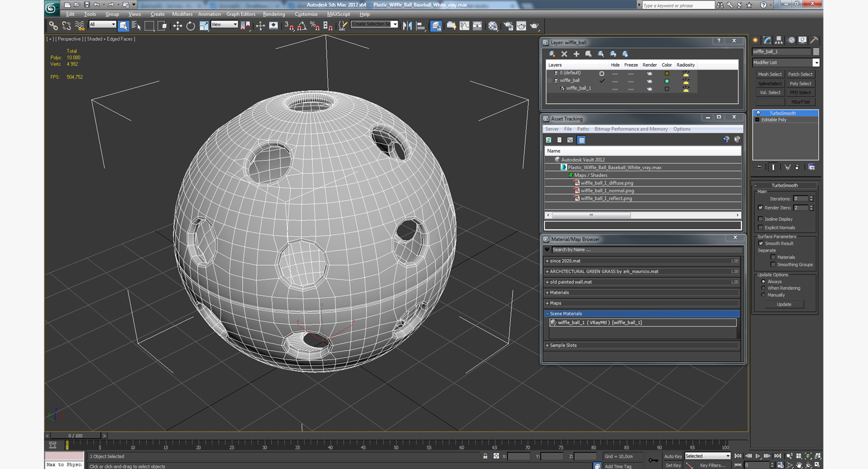Toggle TurboSmooth modifier lightbulb

pyautogui.click(x=758, y=113)
